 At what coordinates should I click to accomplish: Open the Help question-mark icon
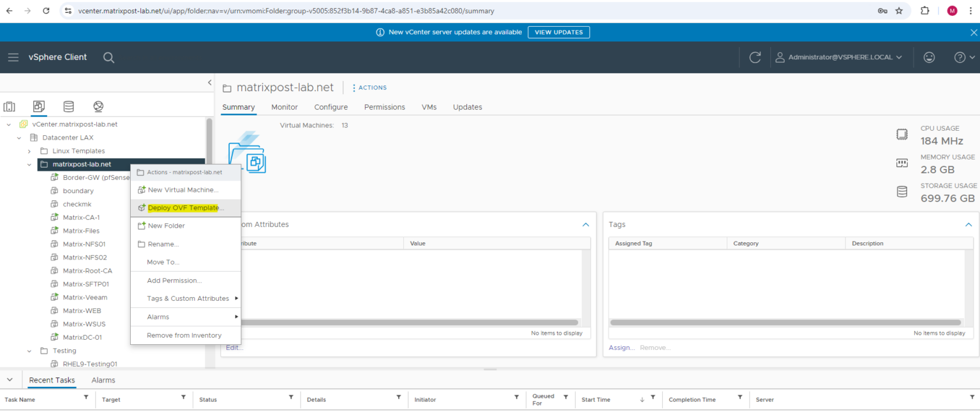point(960,57)
